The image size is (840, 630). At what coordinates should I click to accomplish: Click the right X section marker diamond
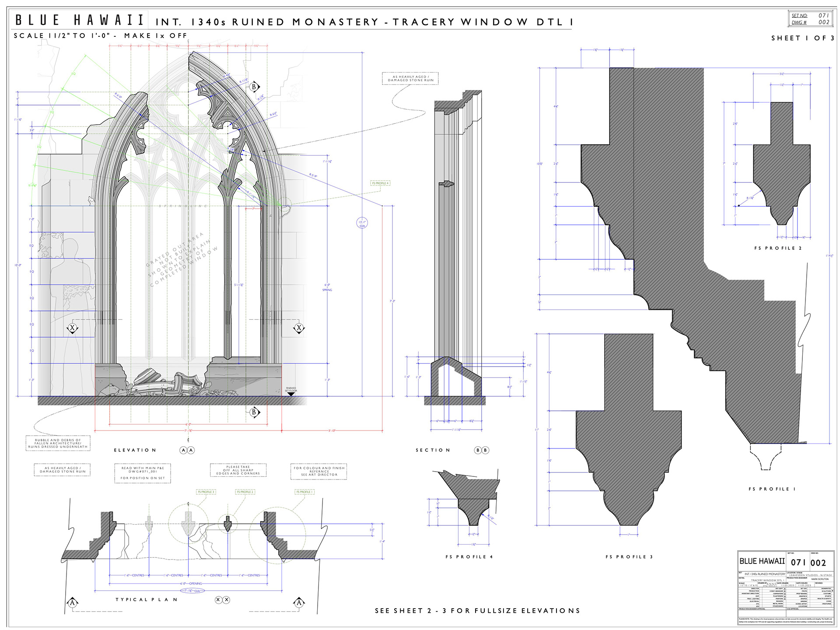pyautogui.click(x=299, y=328)
